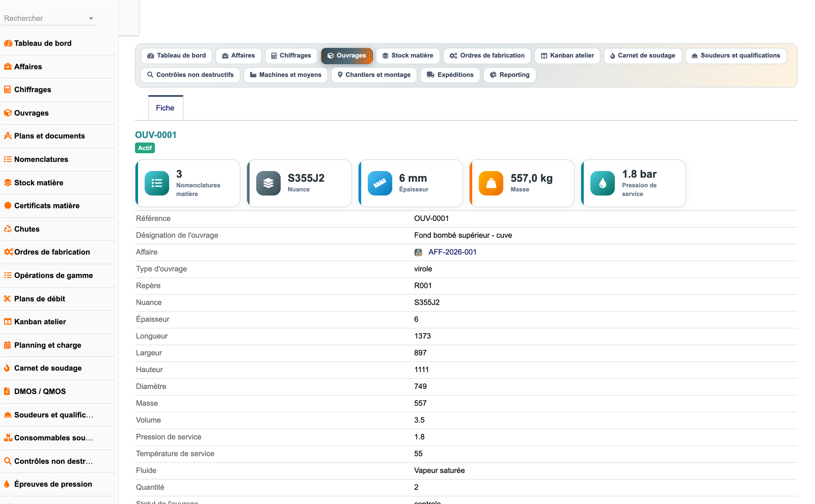Click the DMOS / QMOS document icon
Image resolution: width=815 pixels, height=504 pixels.
tap(7, 391)
